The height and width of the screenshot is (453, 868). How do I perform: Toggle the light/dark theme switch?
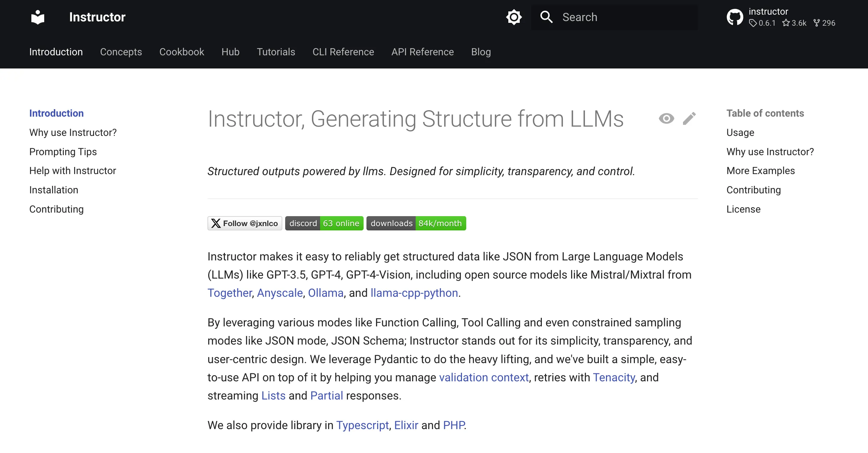[514, 17]
